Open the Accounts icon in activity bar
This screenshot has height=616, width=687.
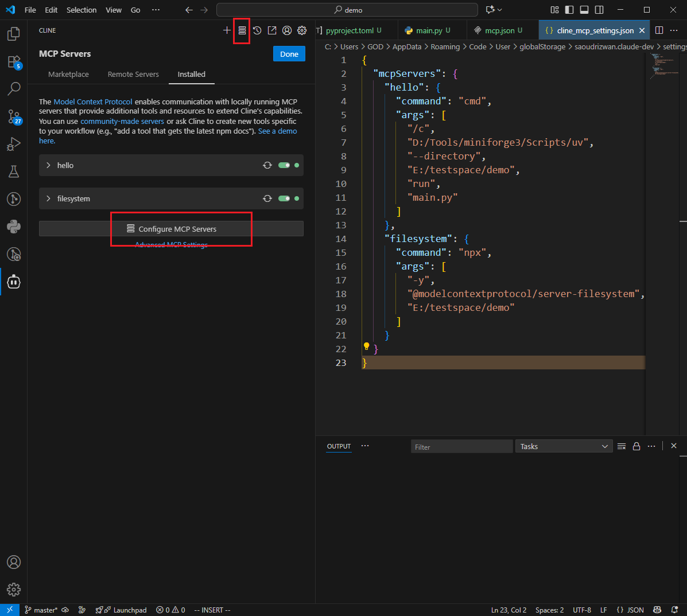14,562
